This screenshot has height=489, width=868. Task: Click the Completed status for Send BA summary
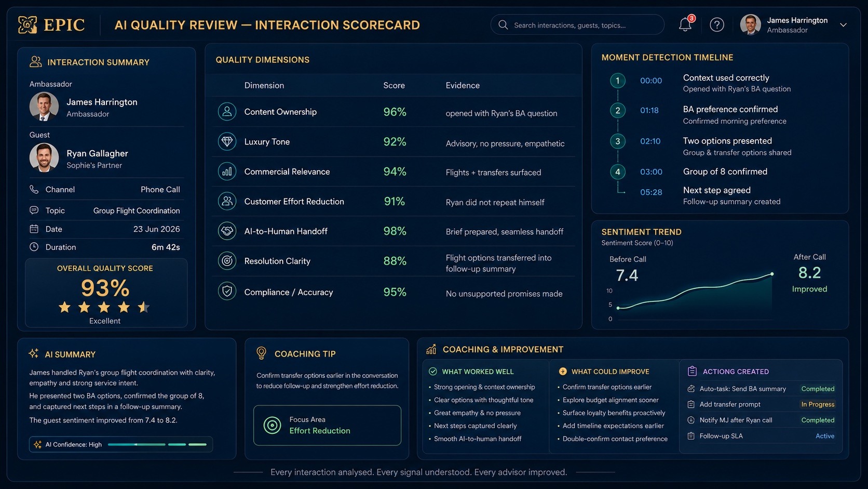click(x=818, y=389)
